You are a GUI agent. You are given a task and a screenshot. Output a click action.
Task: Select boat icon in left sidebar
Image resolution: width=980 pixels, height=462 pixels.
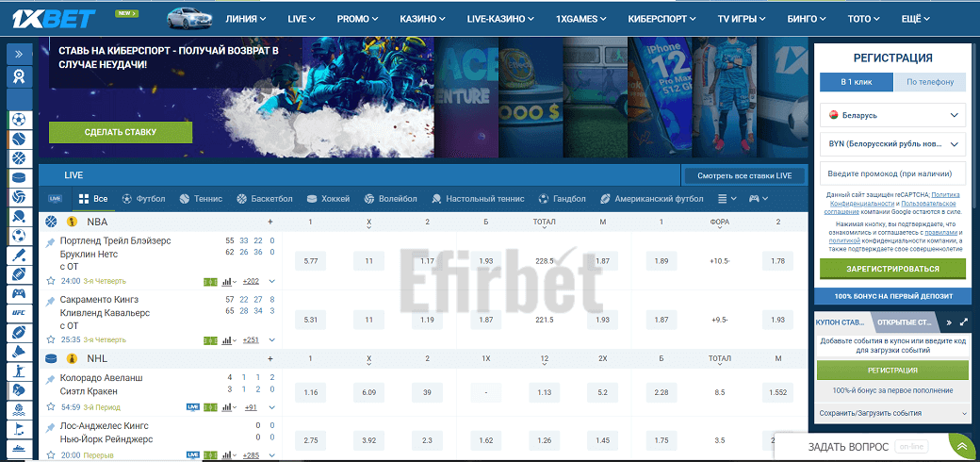19,449
